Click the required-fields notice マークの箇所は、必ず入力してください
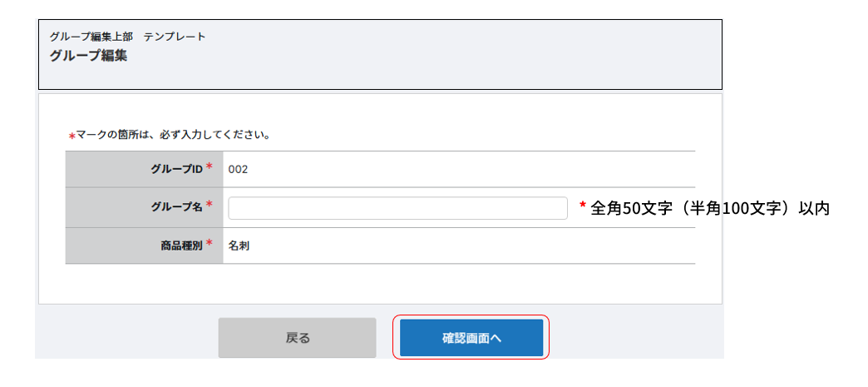868x387 pixels. [173, 134]
